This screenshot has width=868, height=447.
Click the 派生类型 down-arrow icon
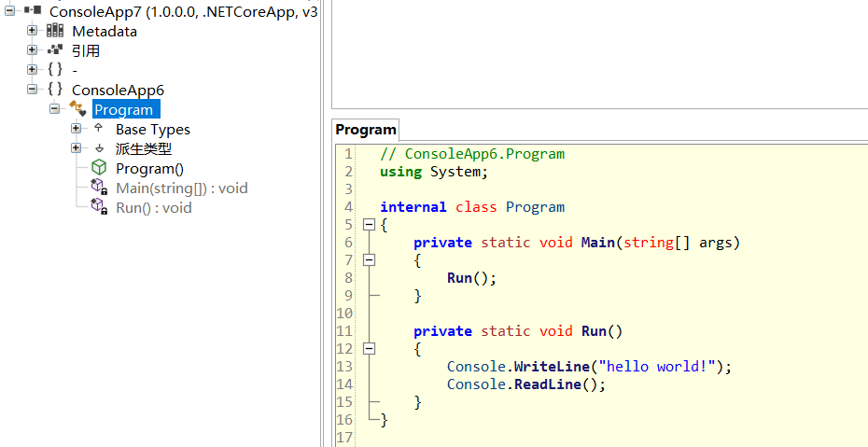click(99, 148)
